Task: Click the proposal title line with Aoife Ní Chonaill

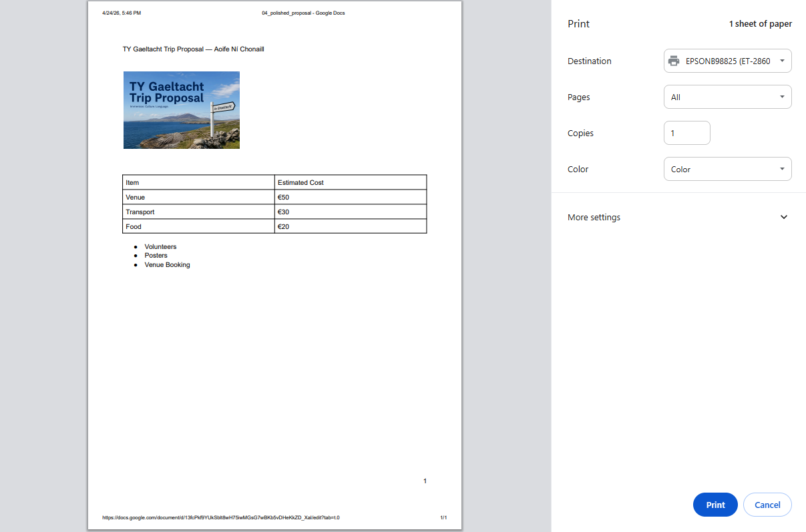Action: coord(194,49)
